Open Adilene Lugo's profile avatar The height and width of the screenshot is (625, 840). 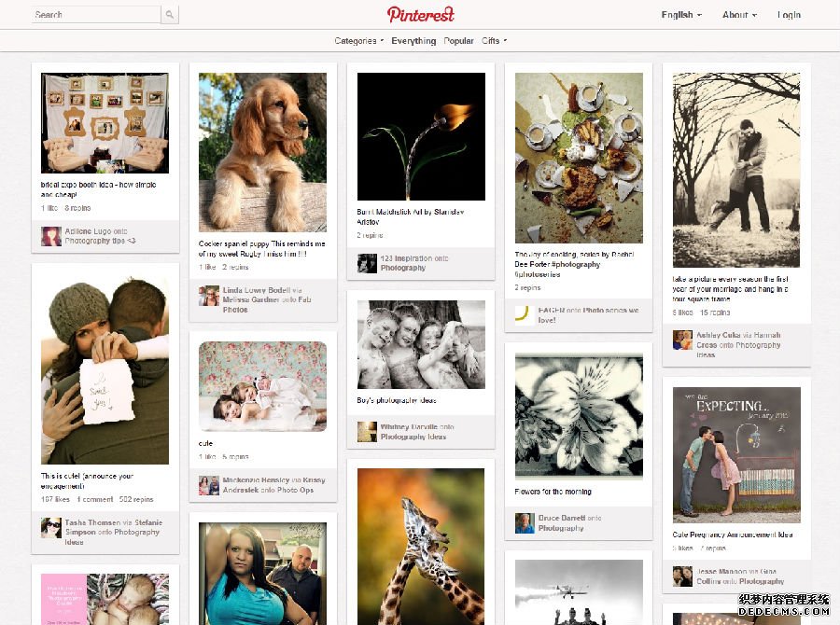tap(51, 236)
